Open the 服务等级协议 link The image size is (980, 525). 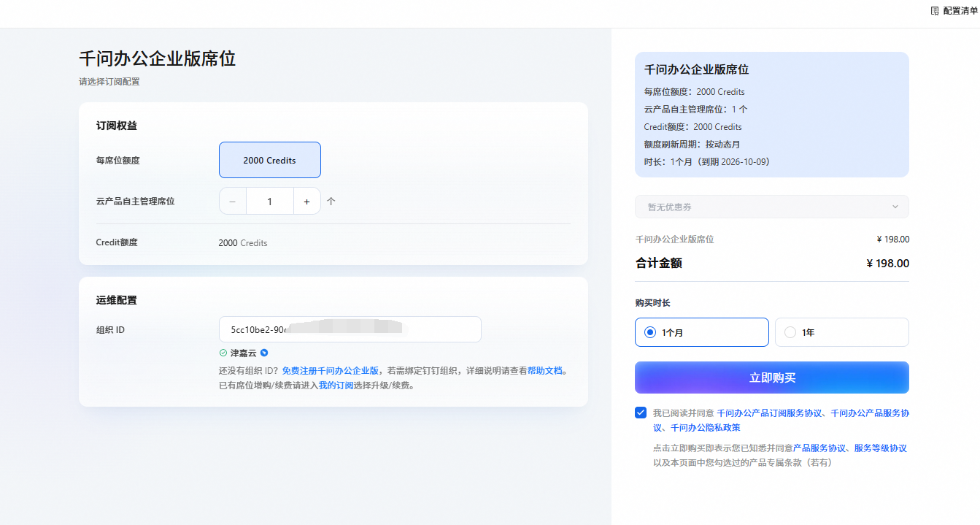(881, 448)
